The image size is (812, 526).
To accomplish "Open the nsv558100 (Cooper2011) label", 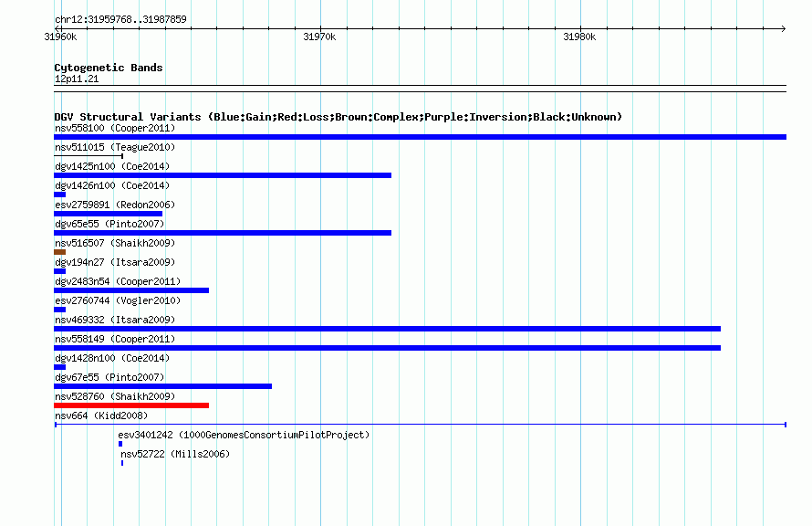I will [x=115, y=128].
